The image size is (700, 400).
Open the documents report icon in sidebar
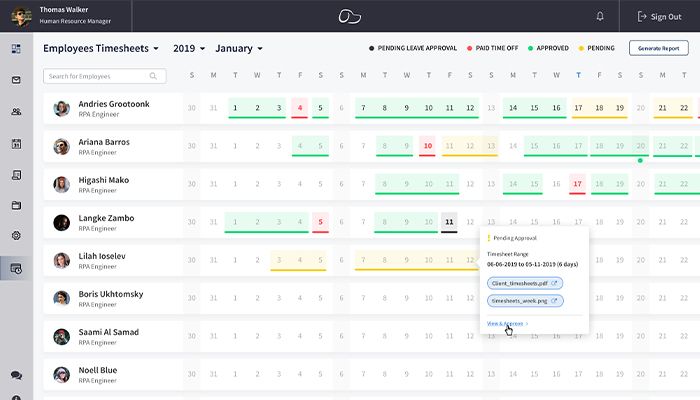click(x=16, y=175)
